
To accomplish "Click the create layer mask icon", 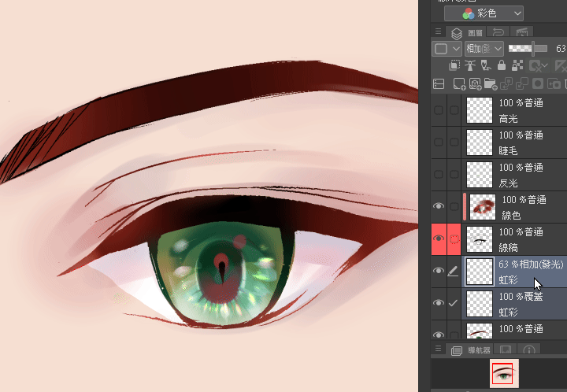I will (538, 84).
